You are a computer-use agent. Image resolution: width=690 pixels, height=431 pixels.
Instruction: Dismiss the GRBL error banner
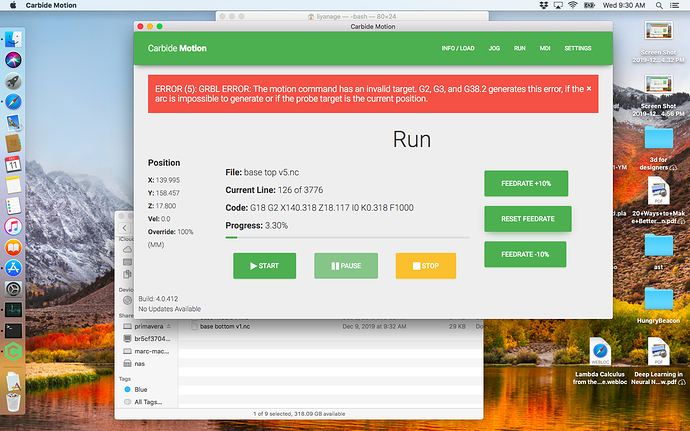pyautogui.click(x=589, y=89)
